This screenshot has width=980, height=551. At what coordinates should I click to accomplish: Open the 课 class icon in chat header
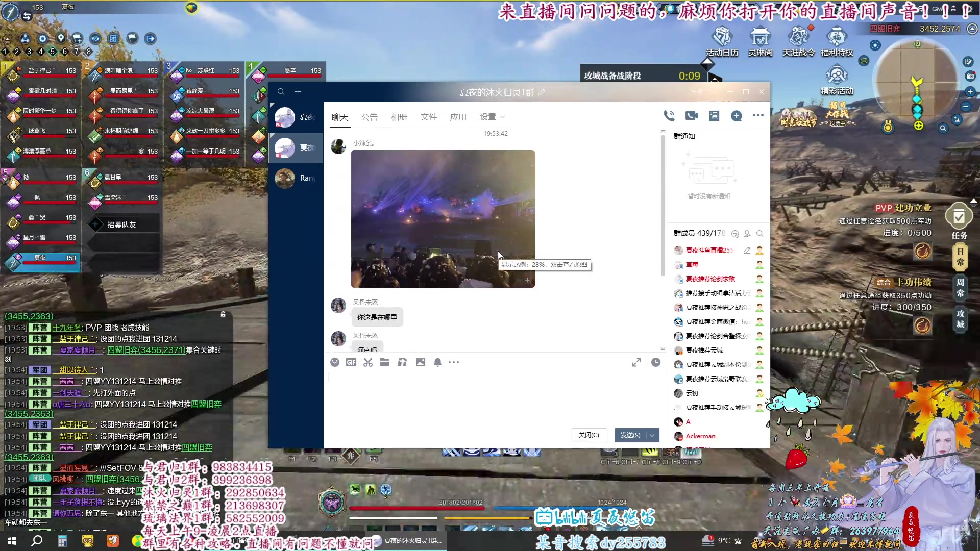coord(714,116)
